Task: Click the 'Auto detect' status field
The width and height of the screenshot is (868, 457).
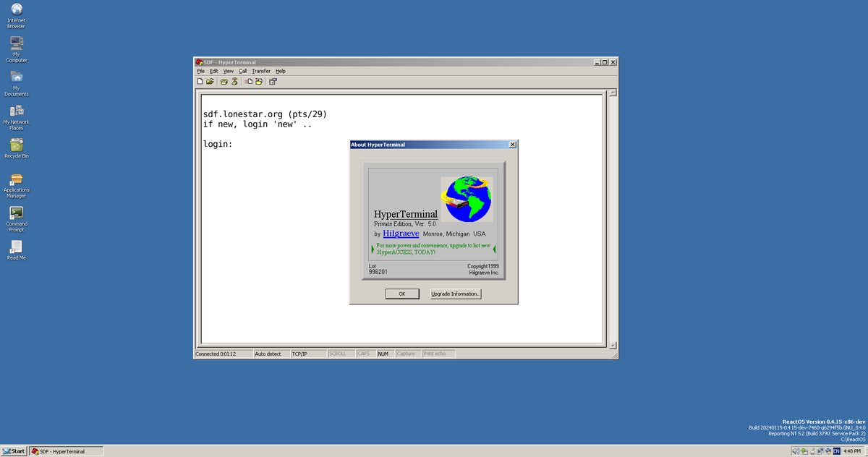Action: click(x=271, y=354)
